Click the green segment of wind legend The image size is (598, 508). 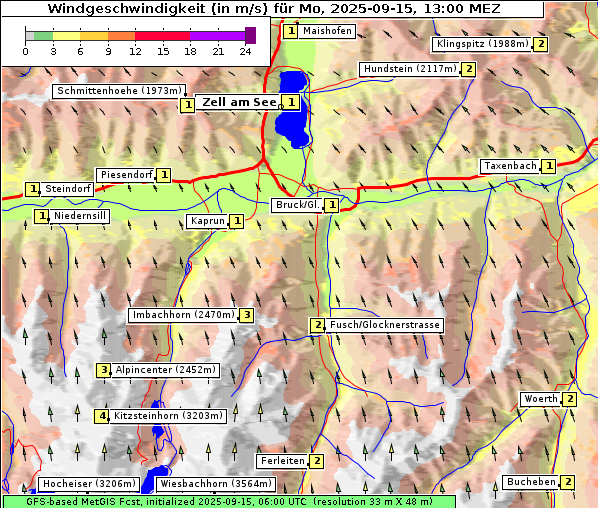[x=43, y=36]
